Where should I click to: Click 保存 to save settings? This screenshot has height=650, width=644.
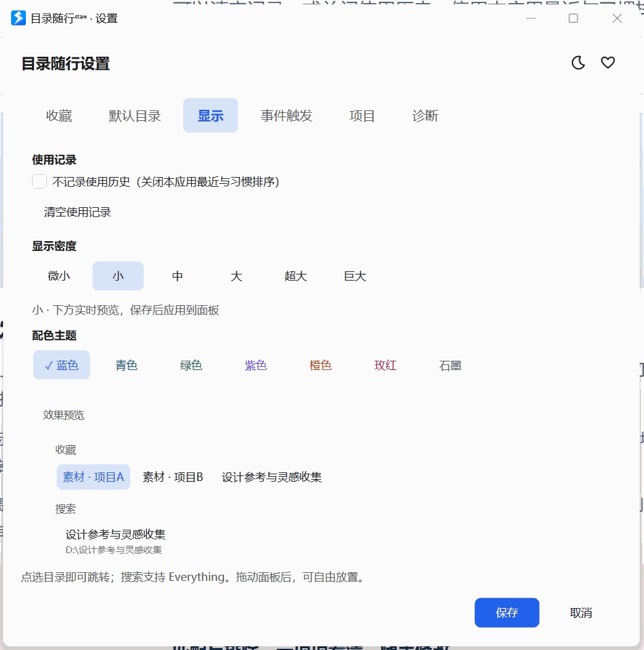coord(506,613)
